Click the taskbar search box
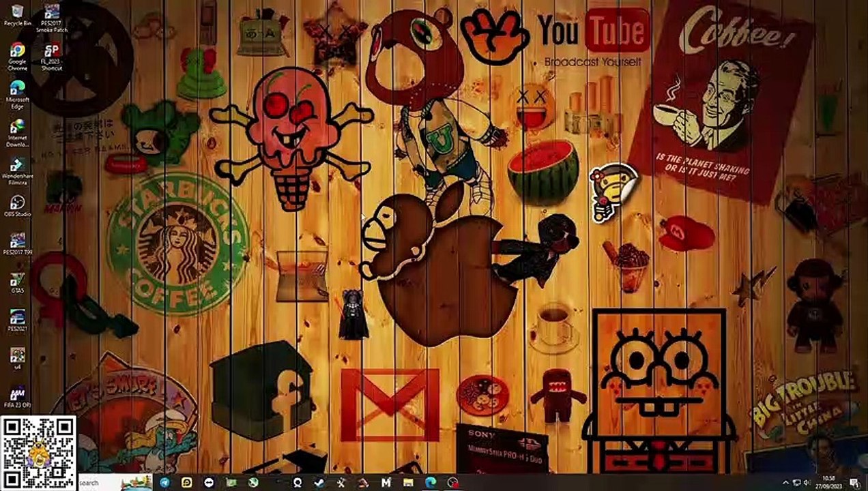 [115, 482]
